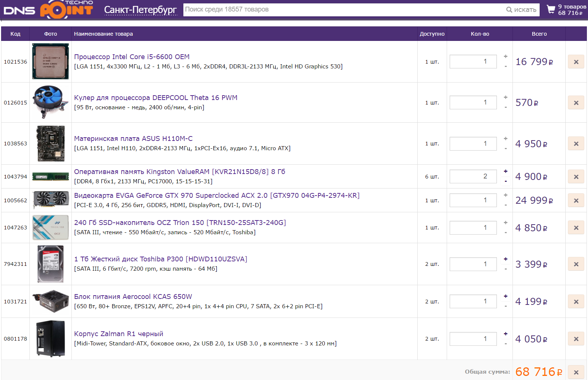Remove Aerocool KCAS 650W power supply
Image resolution: width=588 pixels, height=380 pixels.
[576, 302]
